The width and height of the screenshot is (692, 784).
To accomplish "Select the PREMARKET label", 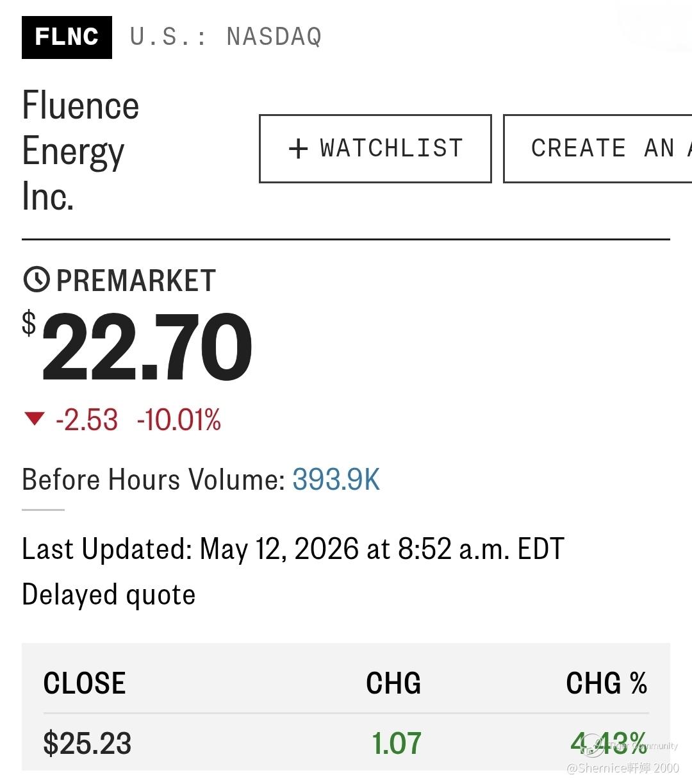I will [136, 281].
